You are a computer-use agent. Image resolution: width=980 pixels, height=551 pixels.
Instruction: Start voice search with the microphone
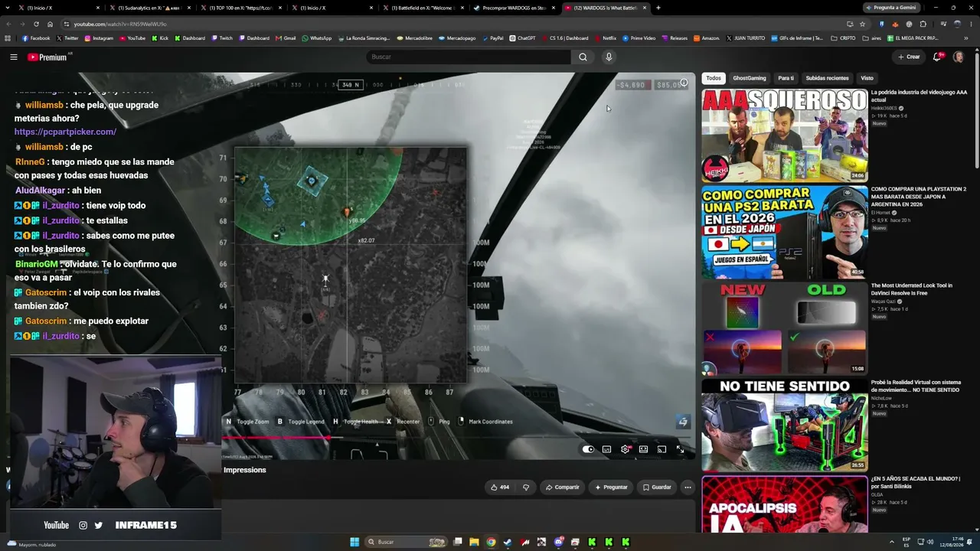(x=609, y=57)
